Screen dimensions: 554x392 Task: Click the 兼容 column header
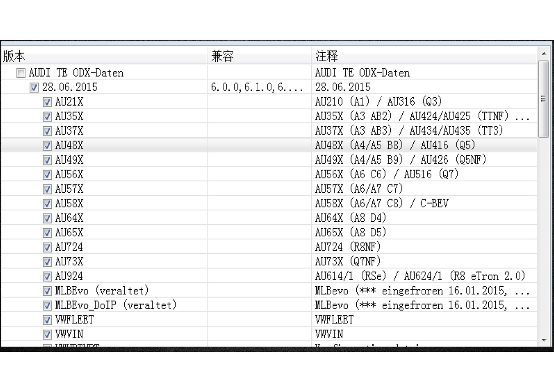(259, 56)
